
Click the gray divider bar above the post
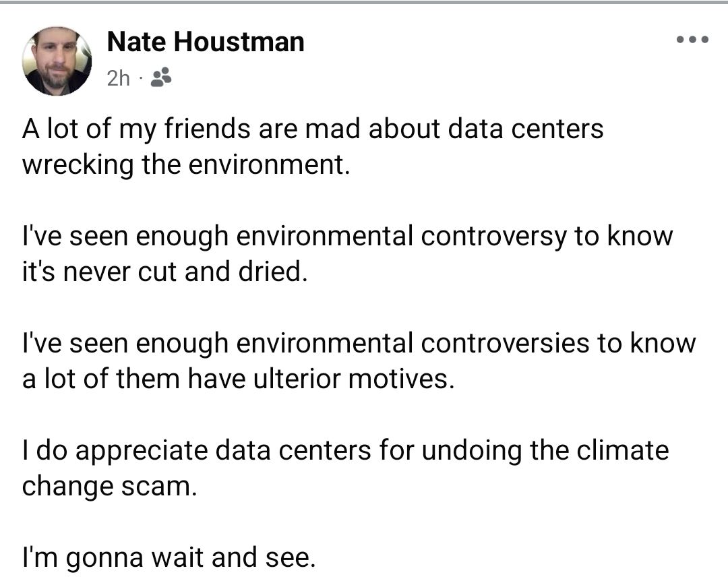[364, 2]
